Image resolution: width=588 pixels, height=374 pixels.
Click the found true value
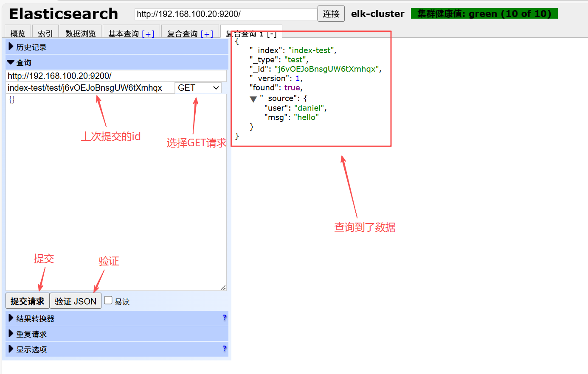pos(292,88)
